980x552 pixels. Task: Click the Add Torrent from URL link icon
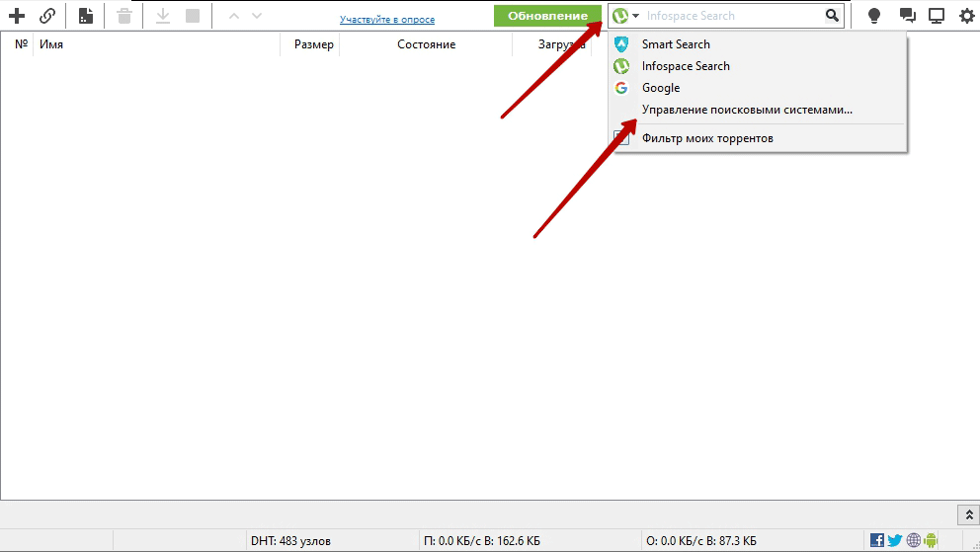[x=46, y=16]
